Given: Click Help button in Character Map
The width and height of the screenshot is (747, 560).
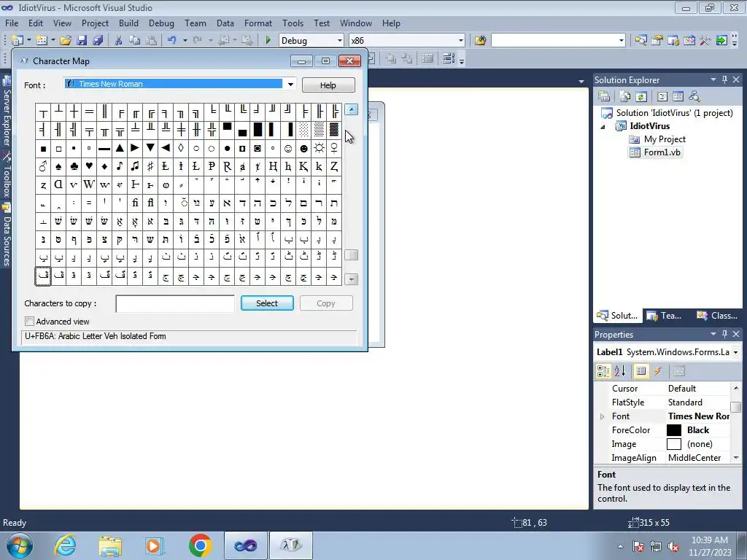Looking at the screenshot, I should point(328,85).
